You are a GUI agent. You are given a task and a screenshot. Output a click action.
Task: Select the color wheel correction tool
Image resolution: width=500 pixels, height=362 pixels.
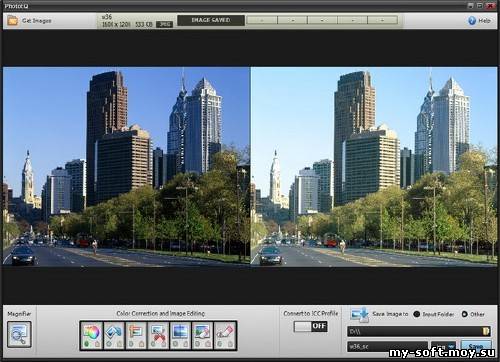[92, 336]
